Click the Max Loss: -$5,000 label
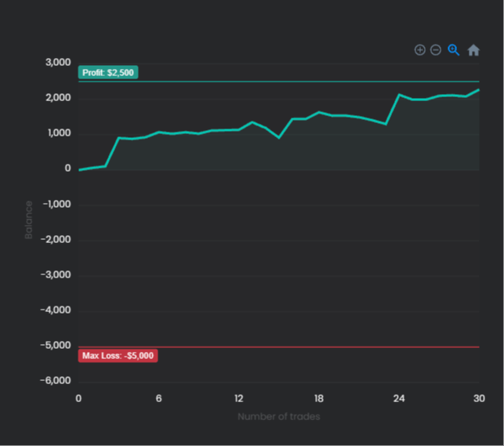 click(x=118, y=356)
